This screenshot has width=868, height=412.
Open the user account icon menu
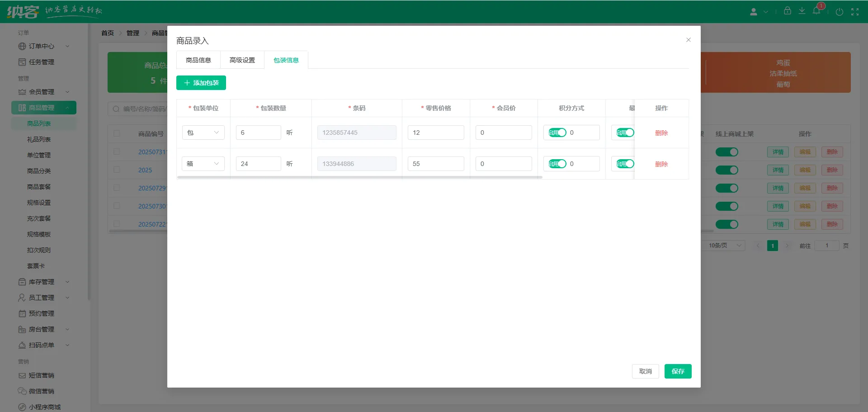[754, 12]
